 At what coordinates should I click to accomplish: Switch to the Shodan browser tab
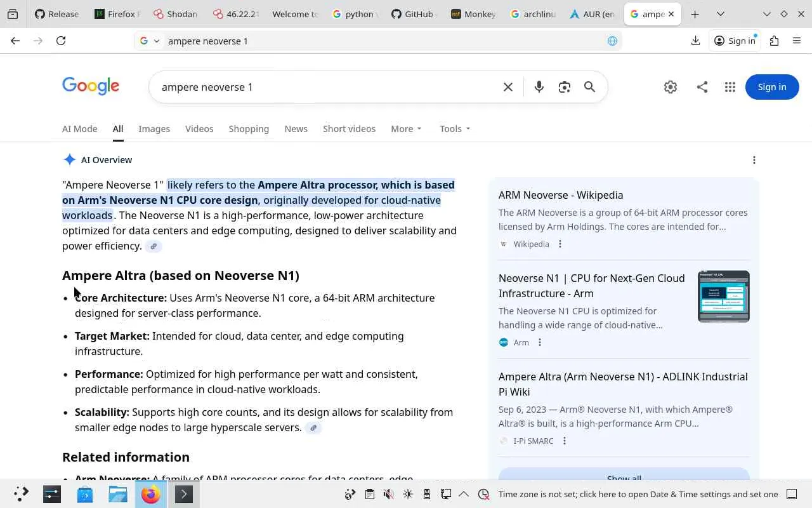pyautogui.click(x=176, y=14)
